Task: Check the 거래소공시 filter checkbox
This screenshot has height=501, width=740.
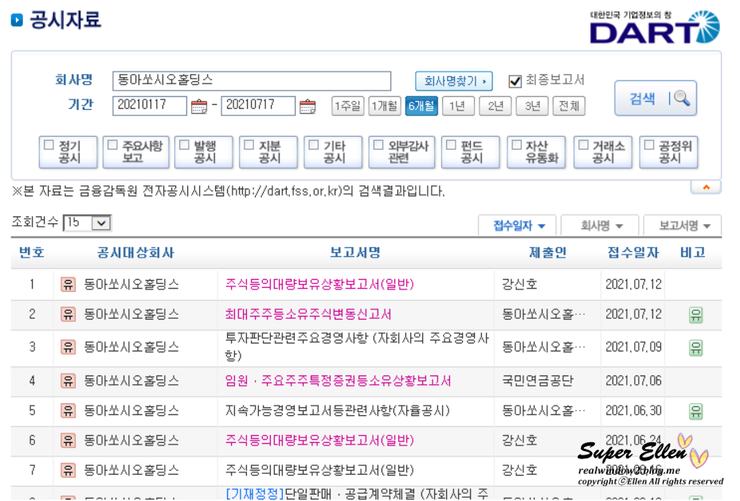Action: (583, 145)
